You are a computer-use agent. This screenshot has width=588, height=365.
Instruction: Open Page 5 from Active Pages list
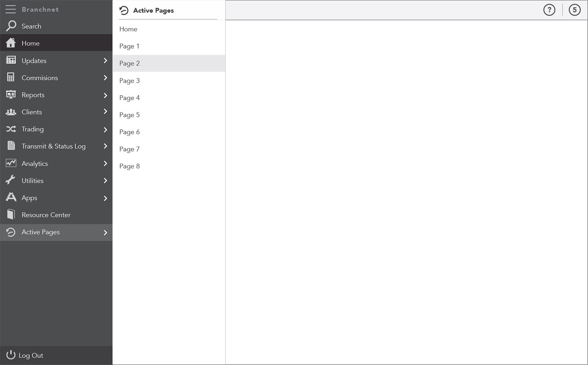(169, 115)
